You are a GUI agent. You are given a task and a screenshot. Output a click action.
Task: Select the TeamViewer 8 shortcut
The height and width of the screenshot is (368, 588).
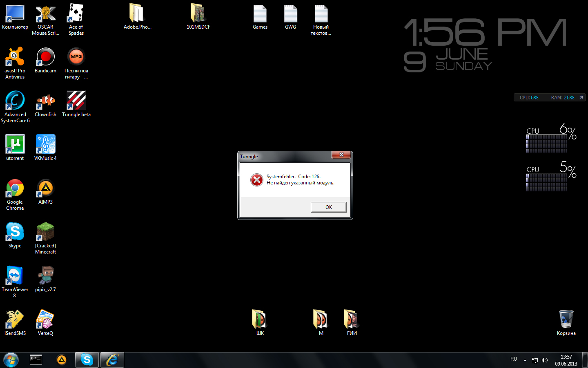click(15, 283)
